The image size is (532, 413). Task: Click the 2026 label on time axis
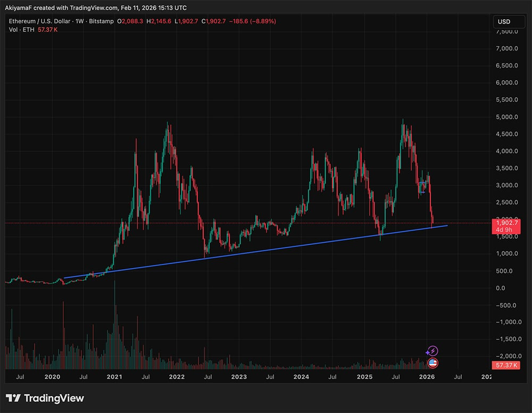coord(427,377)
